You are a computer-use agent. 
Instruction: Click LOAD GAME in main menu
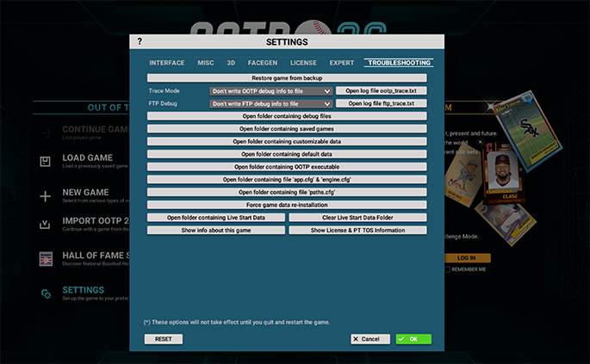87,158
